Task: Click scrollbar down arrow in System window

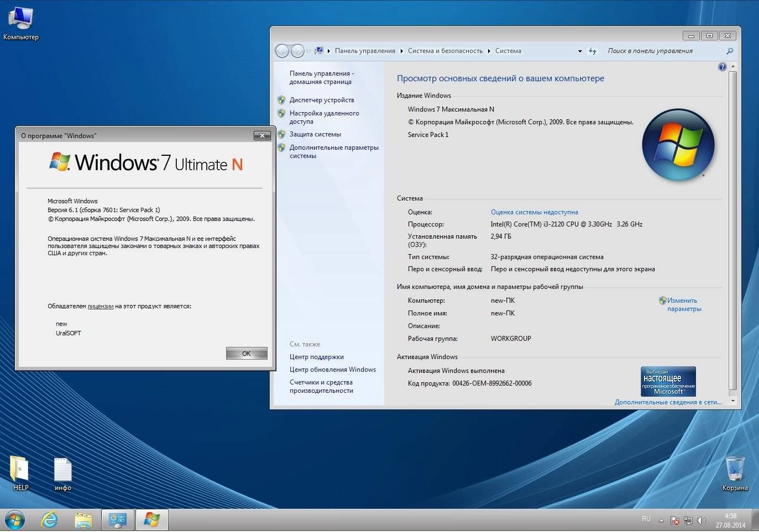Action: point(733,401)
